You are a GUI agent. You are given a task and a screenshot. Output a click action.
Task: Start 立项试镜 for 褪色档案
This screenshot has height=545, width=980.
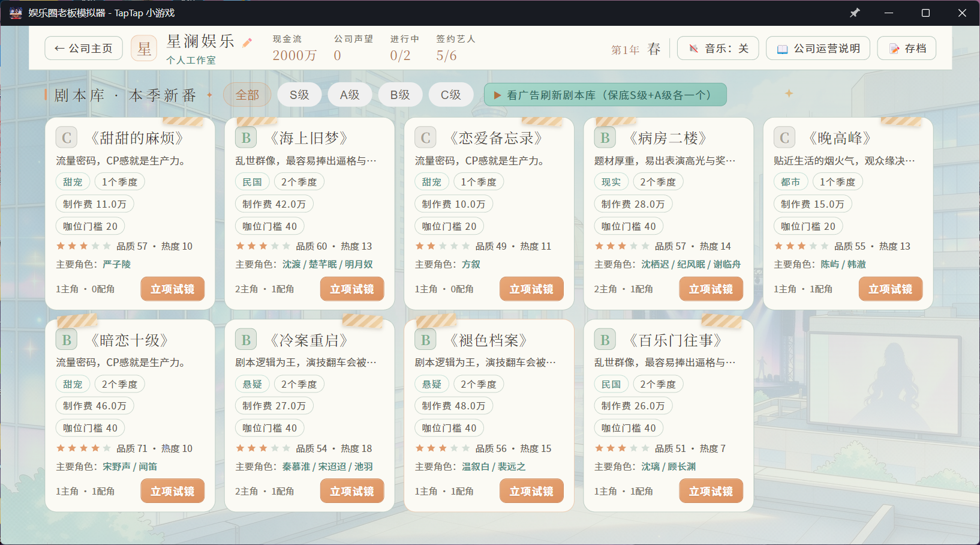click(x=531, y=491)
